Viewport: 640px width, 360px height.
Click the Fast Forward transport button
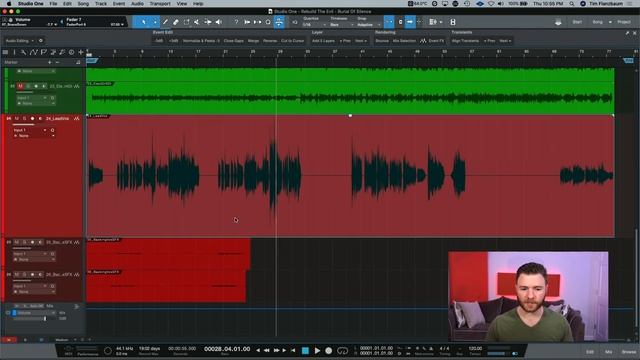point(276,350)
